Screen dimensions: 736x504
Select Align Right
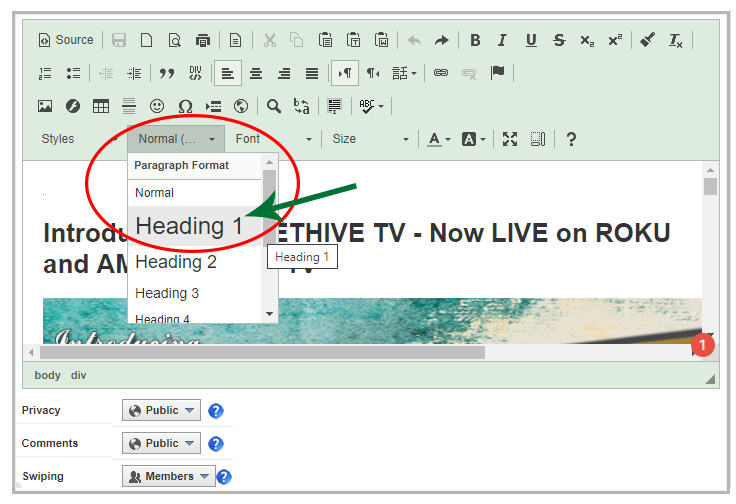pos(284,73)
